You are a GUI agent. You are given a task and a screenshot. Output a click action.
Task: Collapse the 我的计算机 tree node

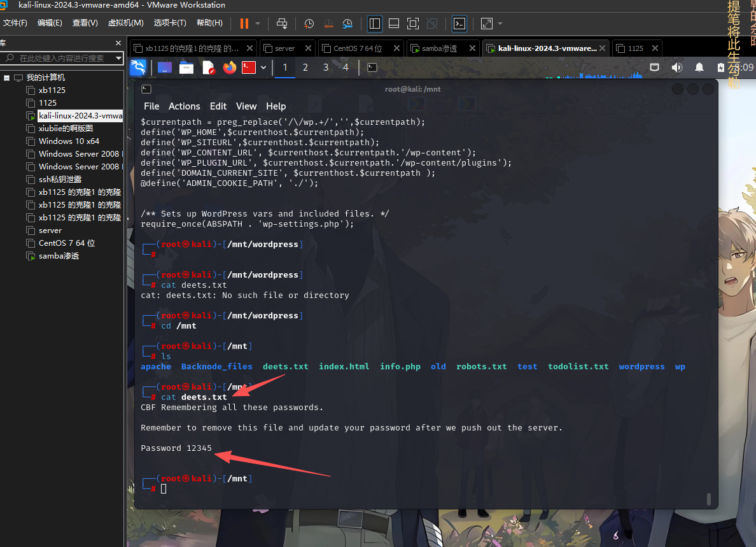click(x=7, y=78)
